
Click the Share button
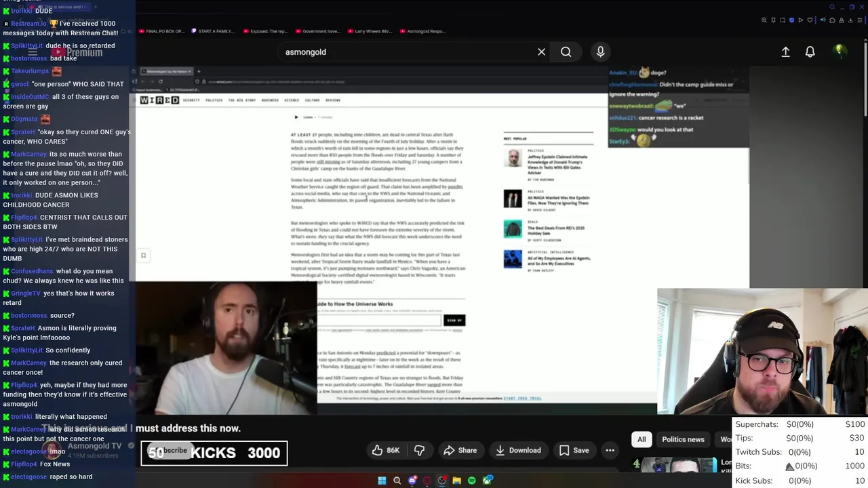coord(460,450)
